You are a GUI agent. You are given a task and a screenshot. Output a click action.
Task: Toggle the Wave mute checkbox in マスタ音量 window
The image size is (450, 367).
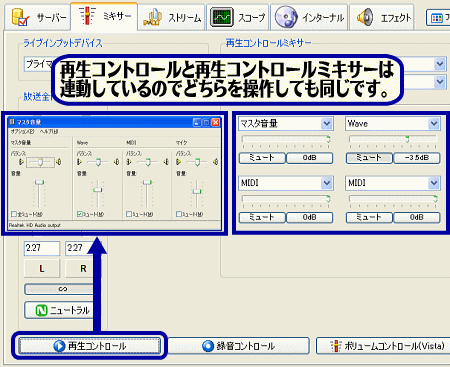[79, 214]
